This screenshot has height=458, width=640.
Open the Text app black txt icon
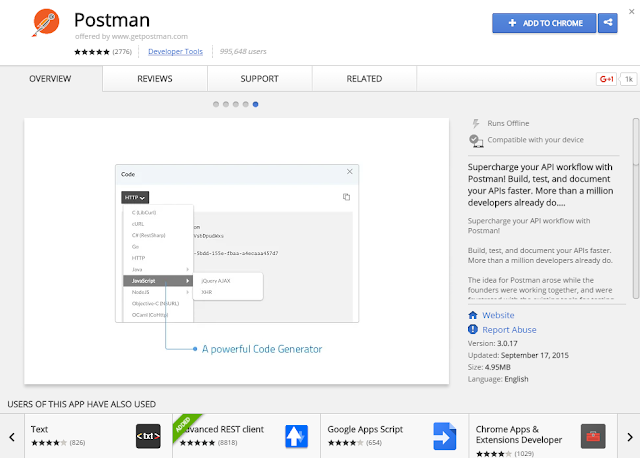[148, 436]
